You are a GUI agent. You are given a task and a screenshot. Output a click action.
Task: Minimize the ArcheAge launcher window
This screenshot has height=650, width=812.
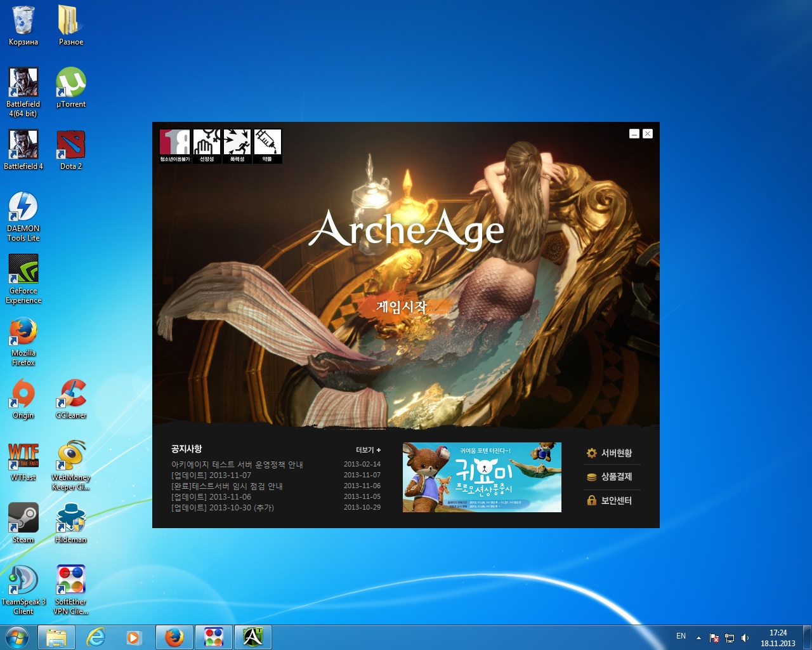point(634,134)
